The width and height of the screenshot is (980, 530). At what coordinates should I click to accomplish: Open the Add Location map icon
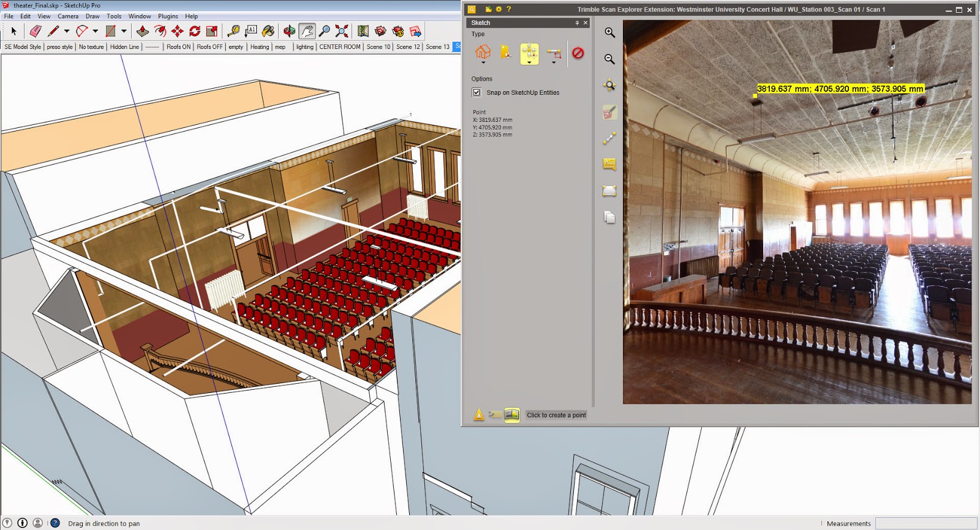363,31
